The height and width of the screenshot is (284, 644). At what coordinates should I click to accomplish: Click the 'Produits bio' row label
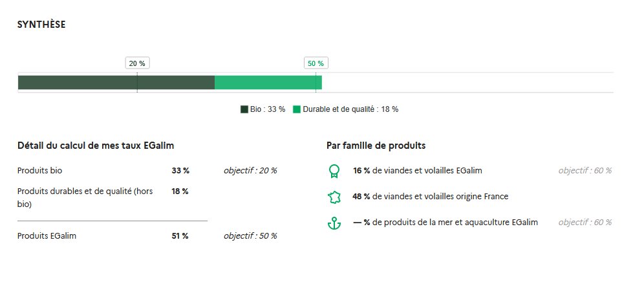click(x=39, y=171)
